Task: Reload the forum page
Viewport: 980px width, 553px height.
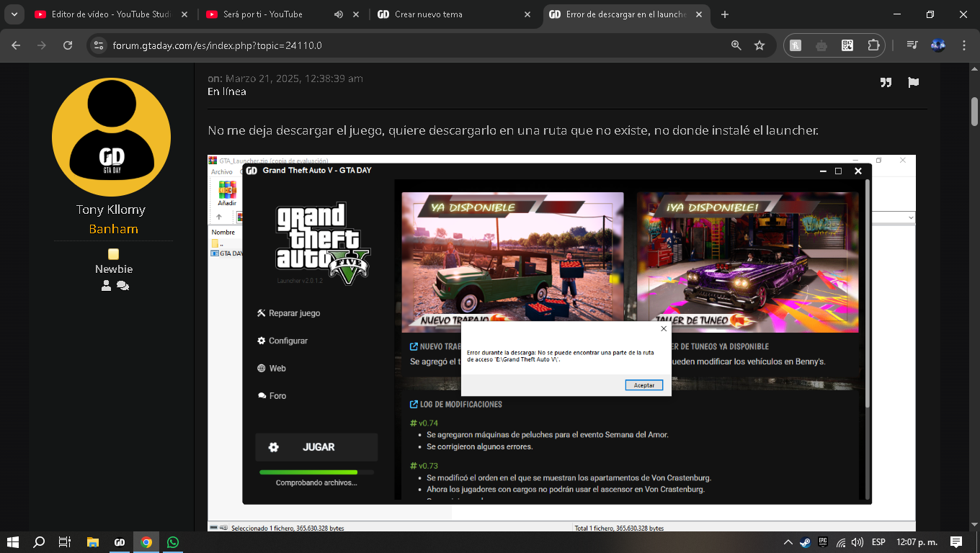Action: (x=68, y=45)
